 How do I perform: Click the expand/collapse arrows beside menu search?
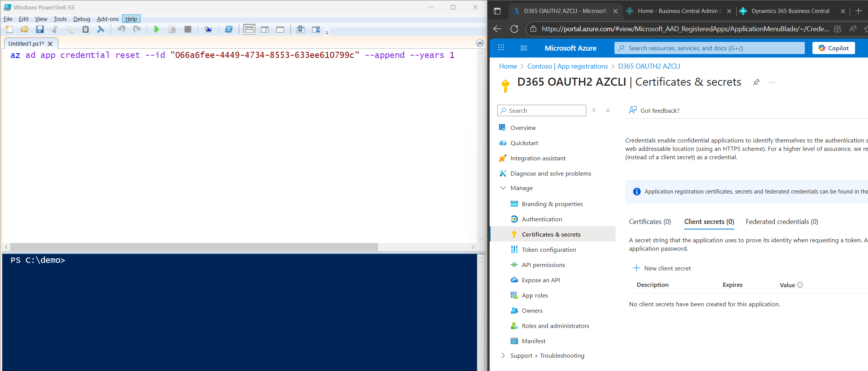coord(594,110)
